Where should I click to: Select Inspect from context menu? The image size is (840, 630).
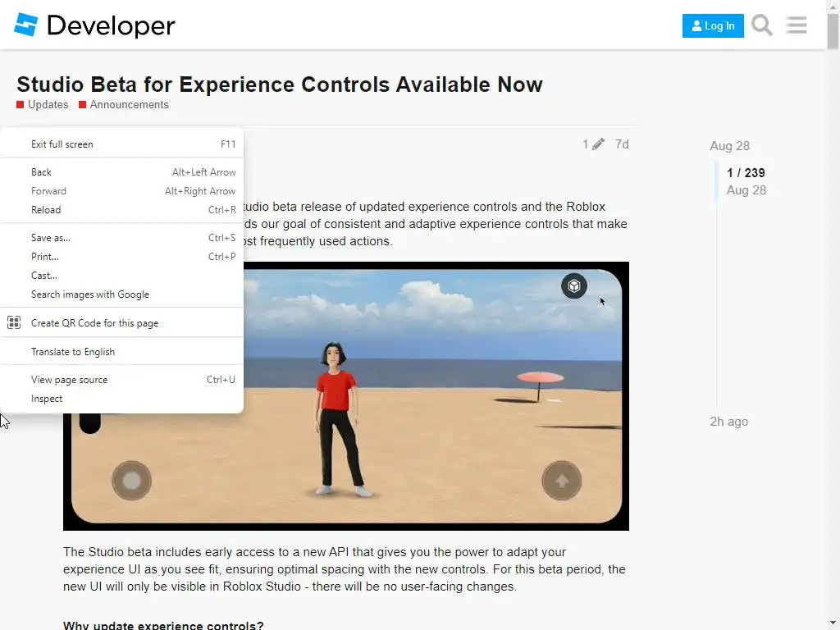click(121, 399)
